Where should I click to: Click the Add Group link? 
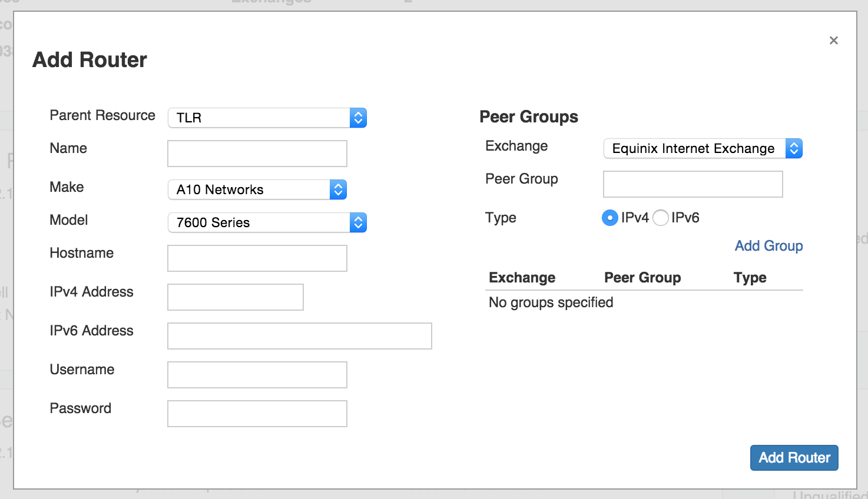768,246
